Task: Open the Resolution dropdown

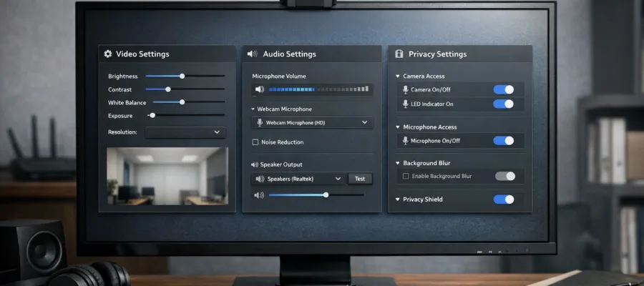Action: coord(185,132)
